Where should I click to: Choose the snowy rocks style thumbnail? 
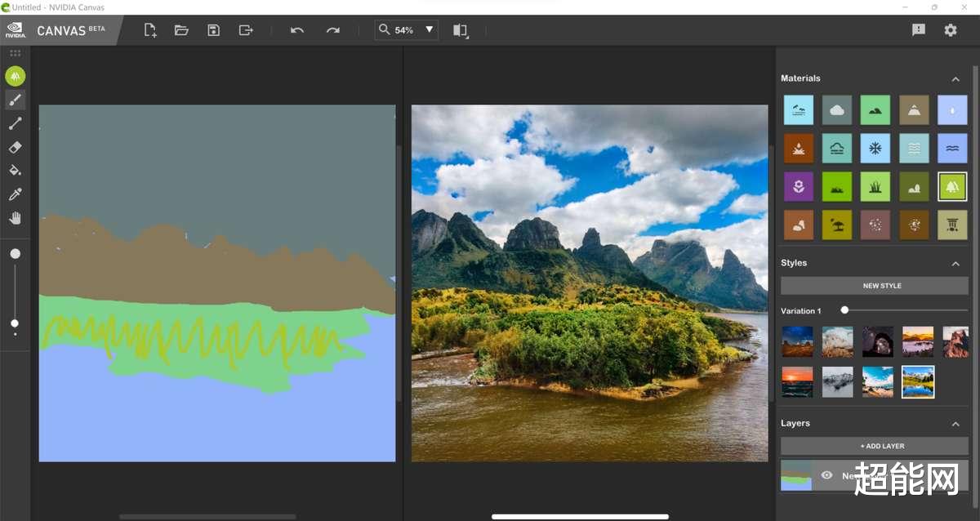click(x=838, y=342)
